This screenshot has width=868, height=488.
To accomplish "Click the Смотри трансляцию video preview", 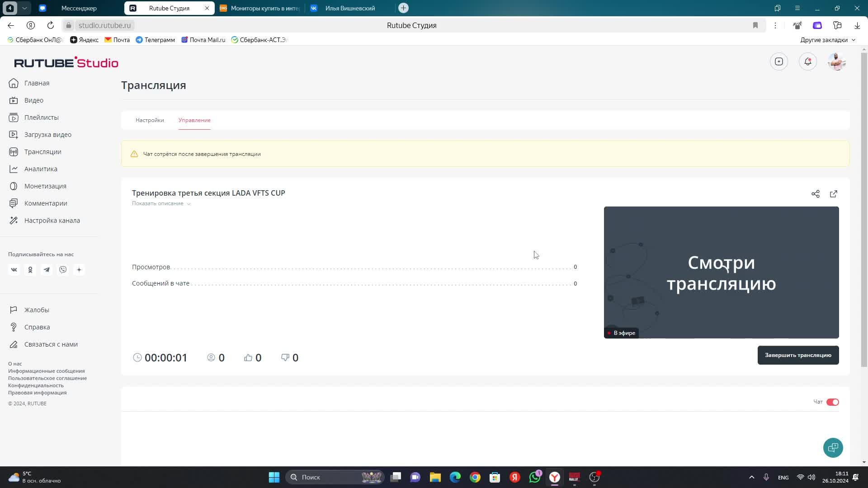I will click(721, 272).
